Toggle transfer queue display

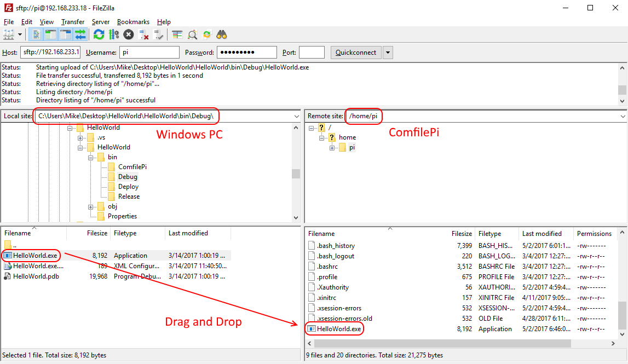pyautogui.click(x=80, y=34)
